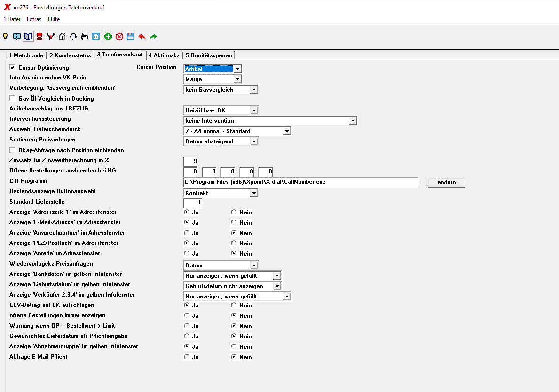Open the 'Heizöl bzw. DK' dropdown

pos(254,110)
